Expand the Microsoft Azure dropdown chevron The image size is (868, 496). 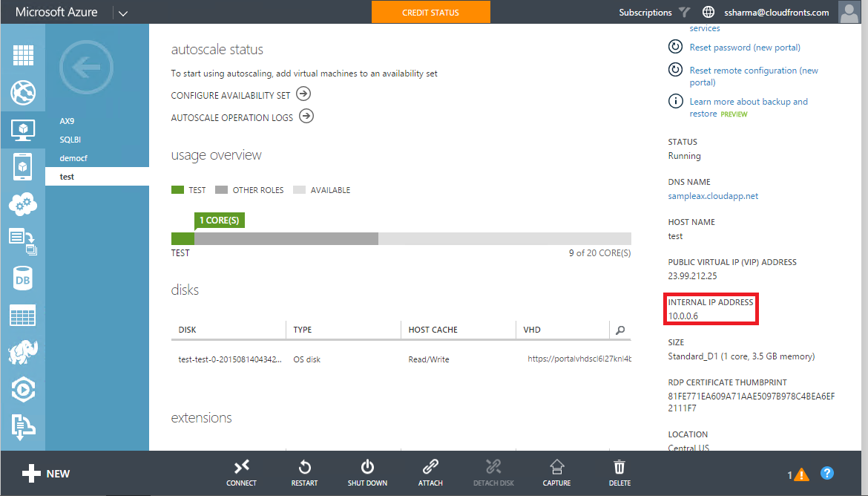(x=123, y=13)
